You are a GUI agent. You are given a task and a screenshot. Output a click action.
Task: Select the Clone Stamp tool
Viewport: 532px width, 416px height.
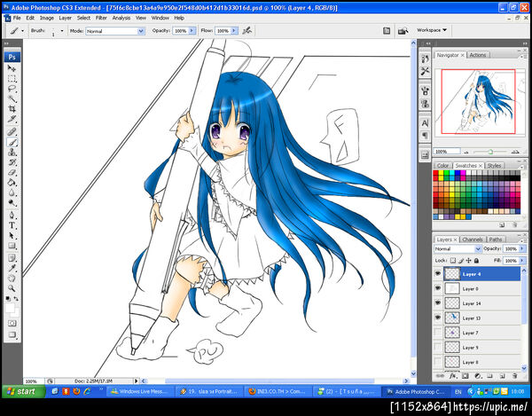(x=12, y=153)
